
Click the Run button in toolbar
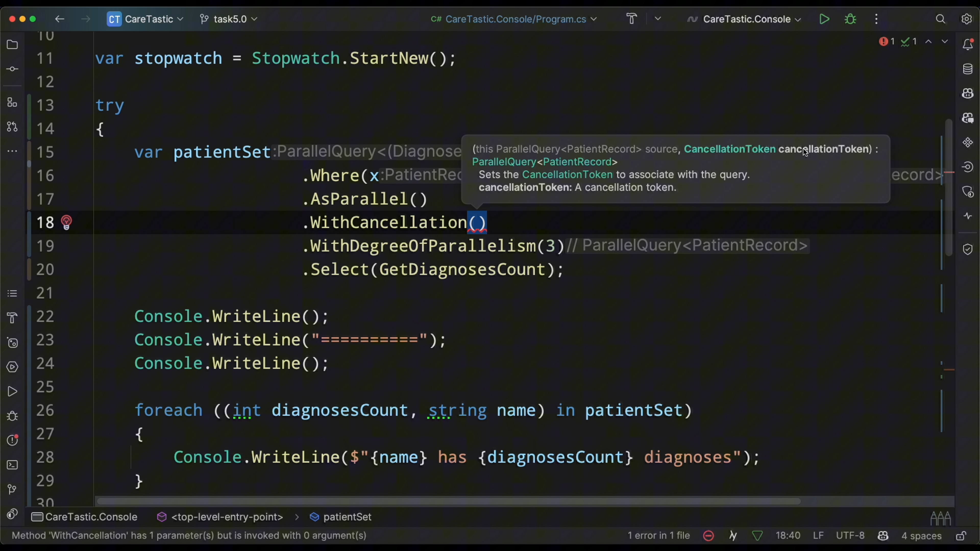pyautogui.click(x=824, y=19)
